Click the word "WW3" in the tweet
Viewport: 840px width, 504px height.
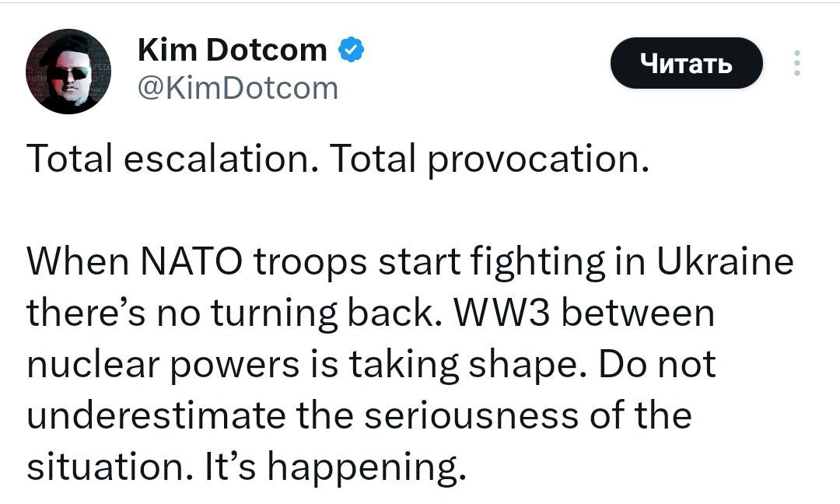click(x=502, y=313)
